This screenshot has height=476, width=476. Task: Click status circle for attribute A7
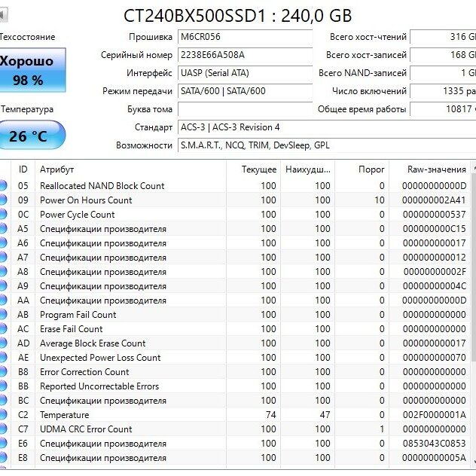(2, 257)
